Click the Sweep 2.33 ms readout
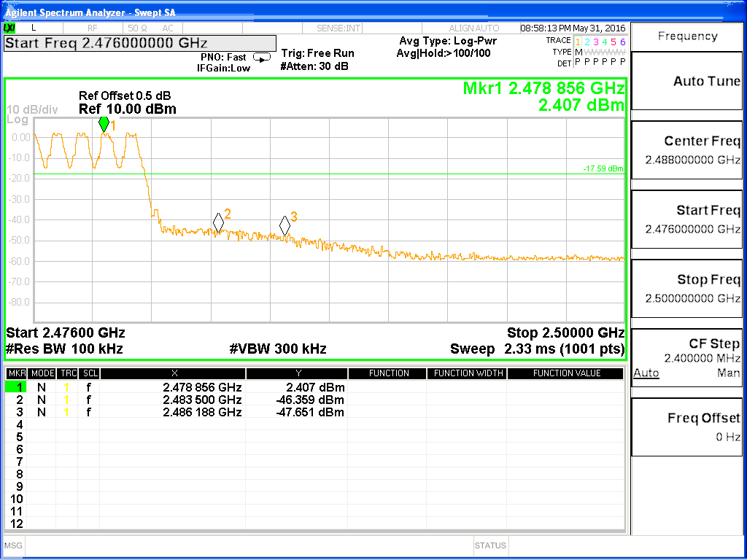The width and height of the screenshot is (747, 560). coord(537,349)
